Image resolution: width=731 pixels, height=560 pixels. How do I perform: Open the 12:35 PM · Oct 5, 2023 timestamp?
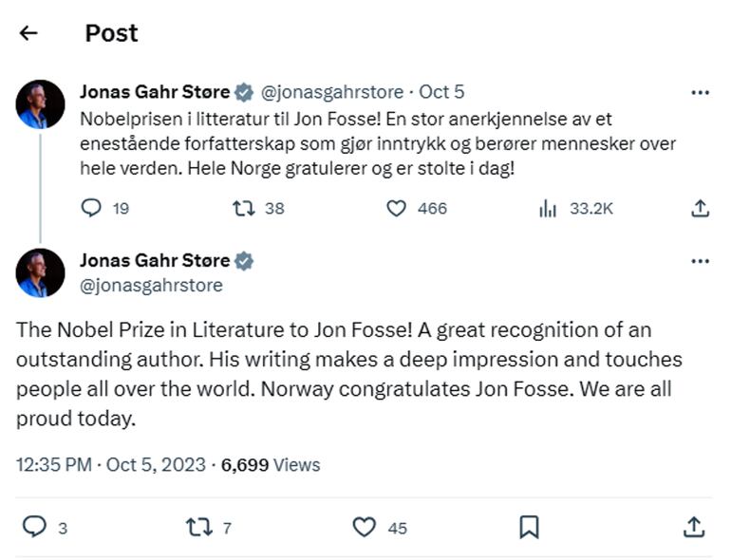point(111,465)
